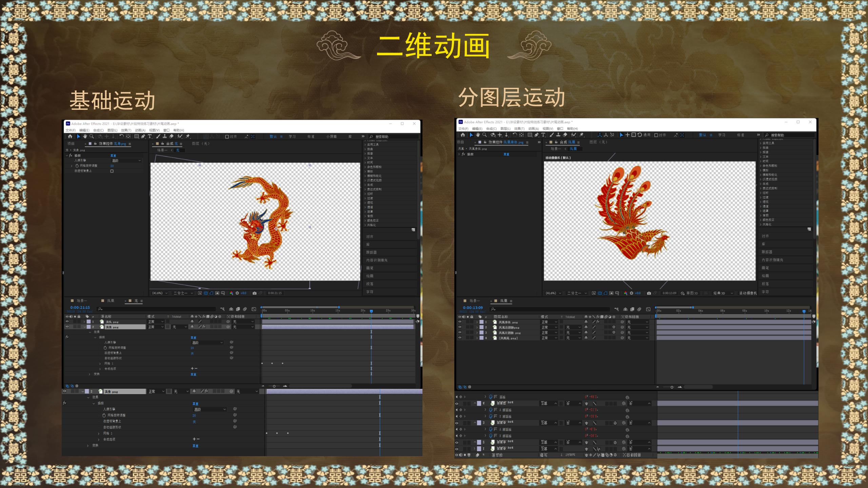
Task: Select the Hand tool in left window toolbar
Action: click(x=85, y=136)
